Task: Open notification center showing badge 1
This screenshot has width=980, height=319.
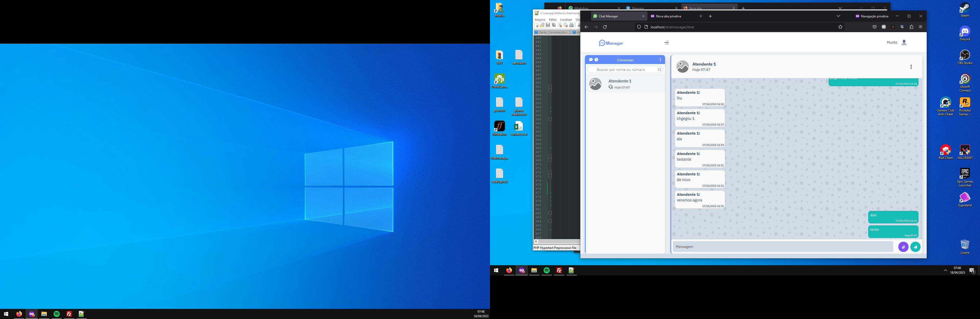Action: click(x=972, y=271)
